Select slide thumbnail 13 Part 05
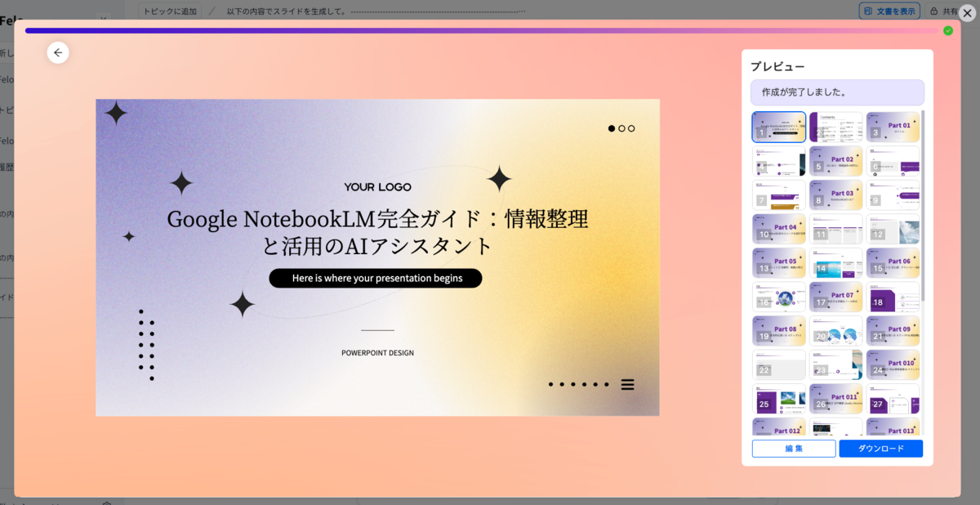Image resolution: width=980 pixels, height=505 pixels. [779, 263]
